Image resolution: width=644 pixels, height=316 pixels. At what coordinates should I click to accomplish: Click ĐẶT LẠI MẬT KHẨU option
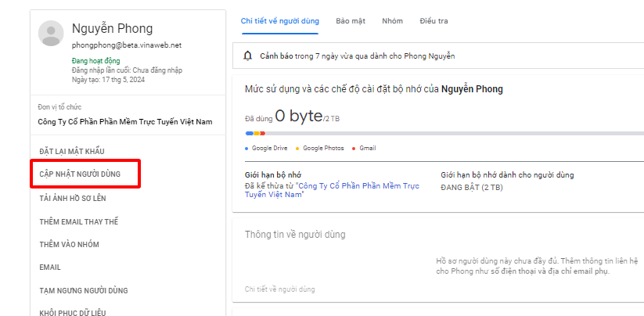(x=71, y=151)
